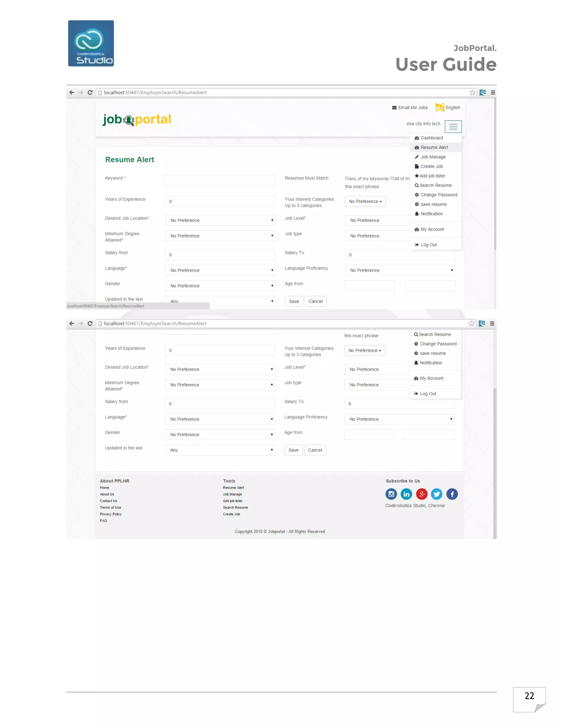
Task: Choose Create Job in the user menu
Action: point(436,166)
